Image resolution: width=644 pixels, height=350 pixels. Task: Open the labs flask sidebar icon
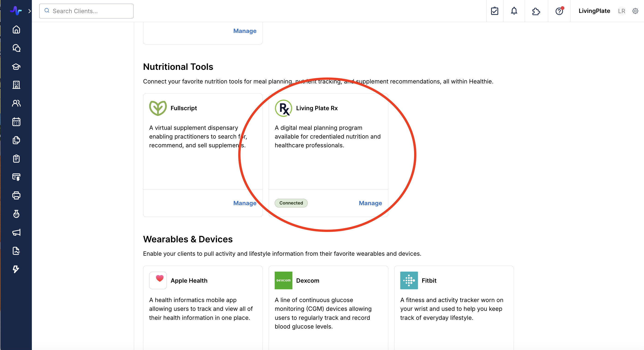[x=16, y=214]
